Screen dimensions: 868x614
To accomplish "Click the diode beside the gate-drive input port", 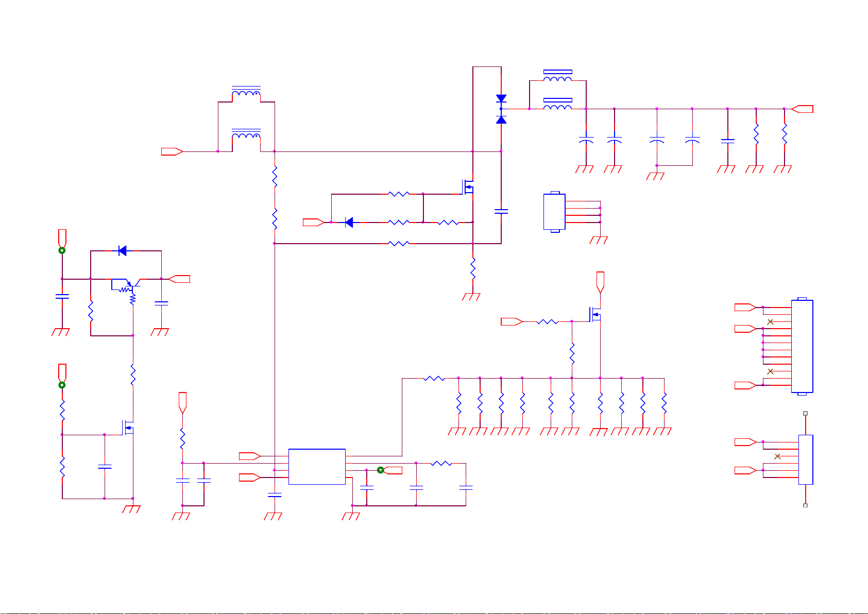I will tap(349, 223).
